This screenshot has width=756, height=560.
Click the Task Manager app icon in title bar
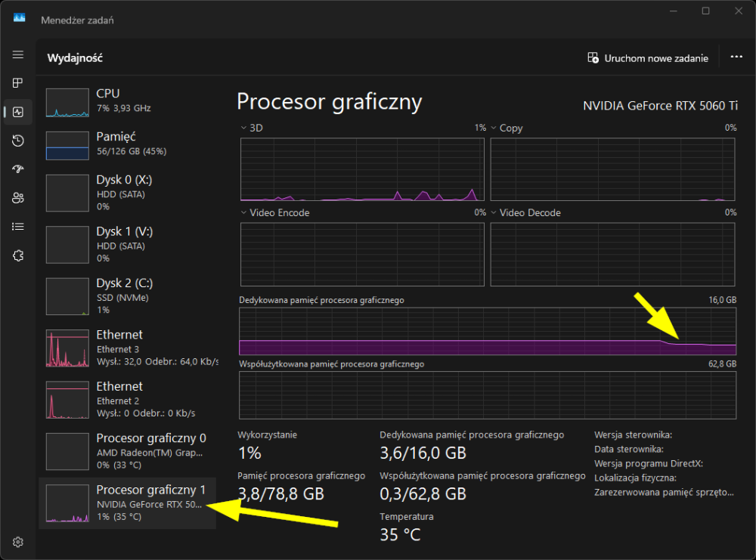[x=20, y=18]
